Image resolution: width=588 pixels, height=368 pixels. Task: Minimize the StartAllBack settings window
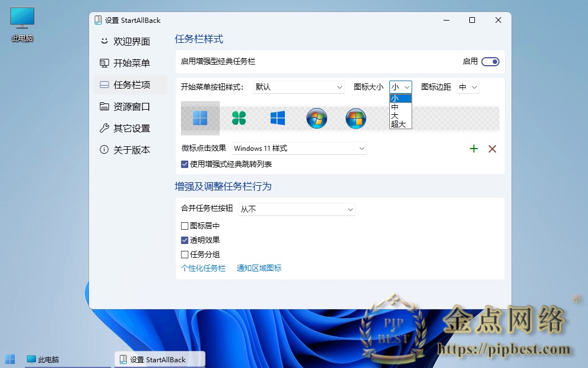(446, 20)
